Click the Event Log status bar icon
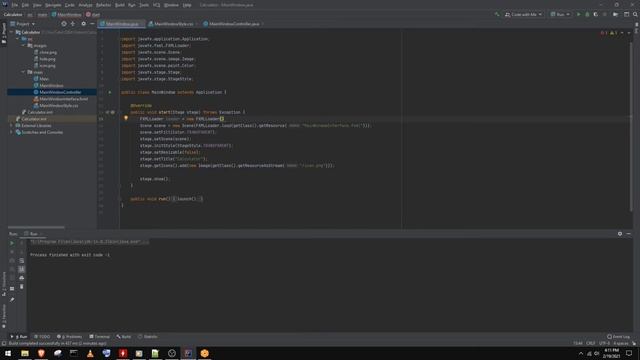 (x=618, y=337)
